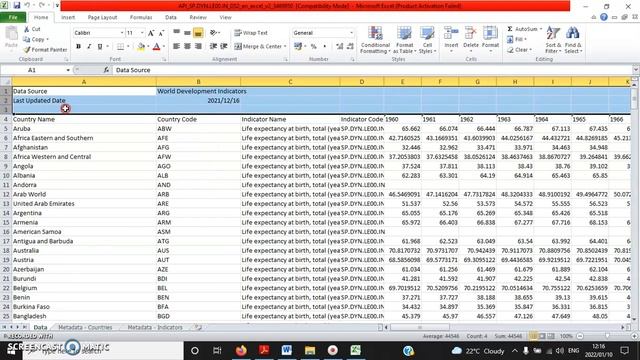Toggle Align Text Left
Screen dimensions: 640x360
pyautogui.click(x=176, y=47)
